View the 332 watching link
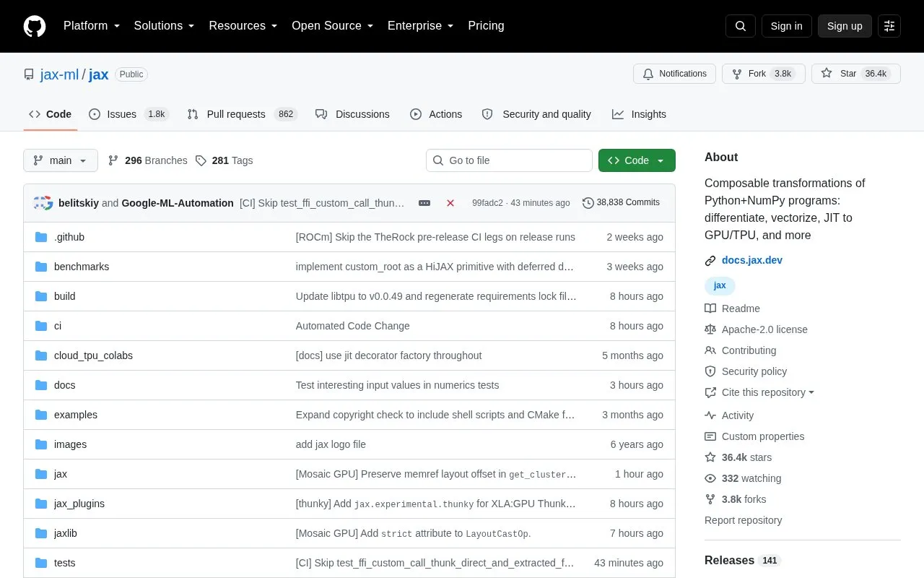Screen dimensions: 924x578 coord(743,478)
